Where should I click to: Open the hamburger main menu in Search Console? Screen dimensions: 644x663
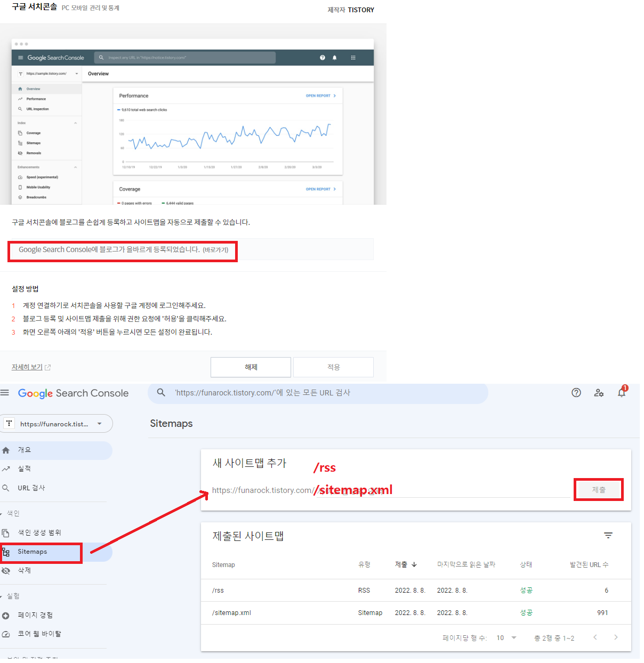coord(5,393)
